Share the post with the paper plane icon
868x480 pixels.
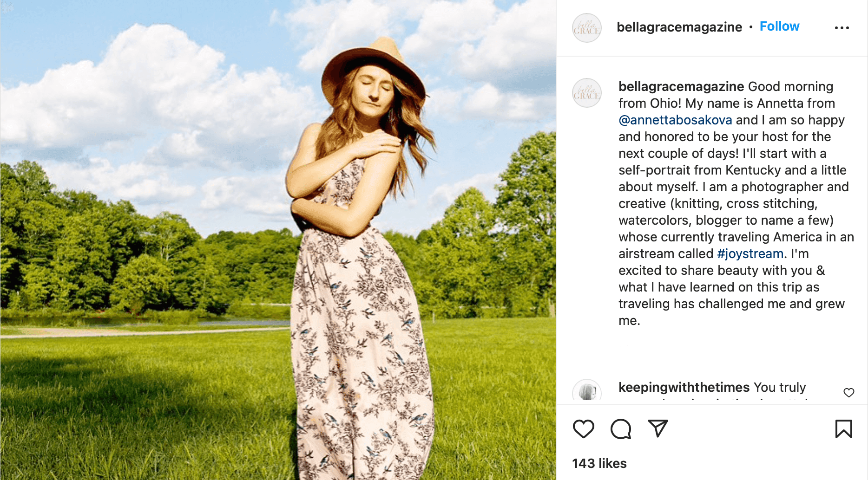pyautogui.click(x=657, y=429)
